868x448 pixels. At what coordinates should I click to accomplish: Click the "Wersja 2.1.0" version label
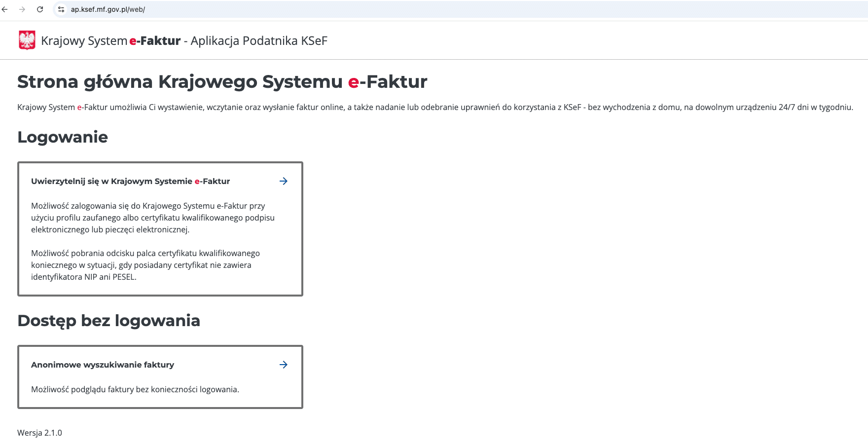(39, 433)
